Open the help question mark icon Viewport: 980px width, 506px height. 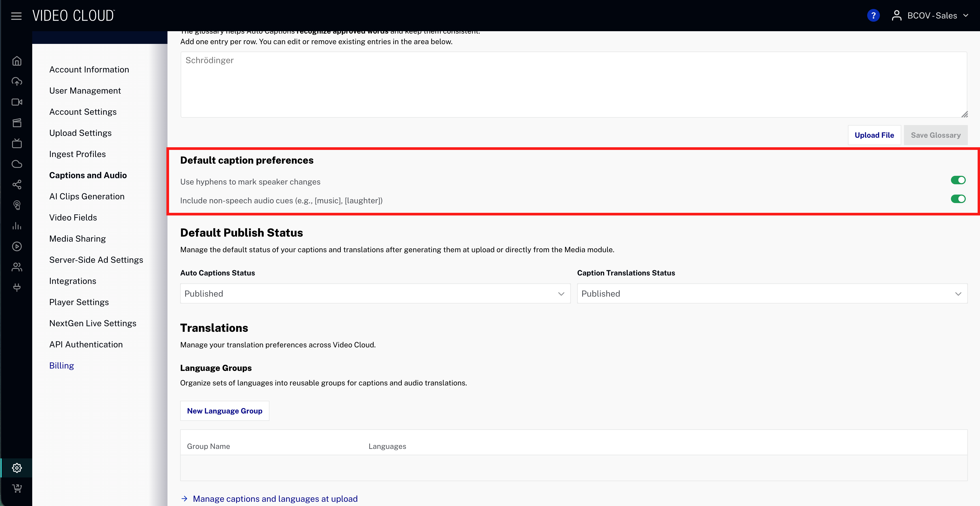pyautogui.click(x=873, y=15)
